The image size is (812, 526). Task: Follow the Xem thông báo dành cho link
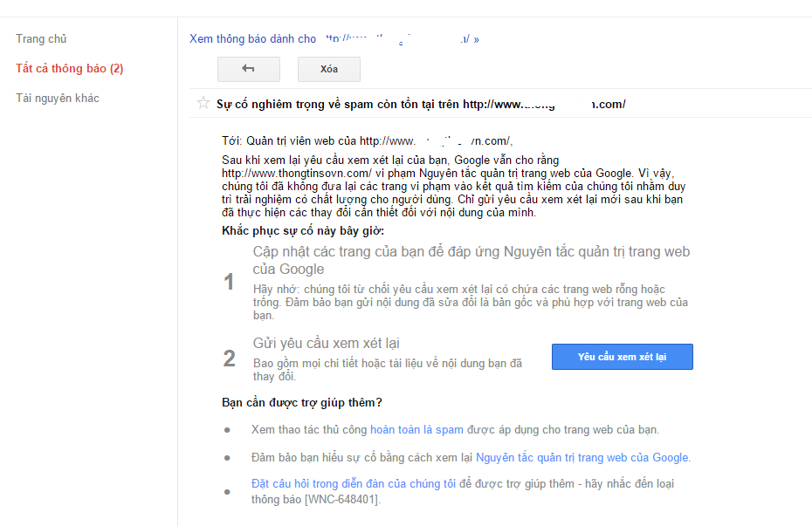334,38
